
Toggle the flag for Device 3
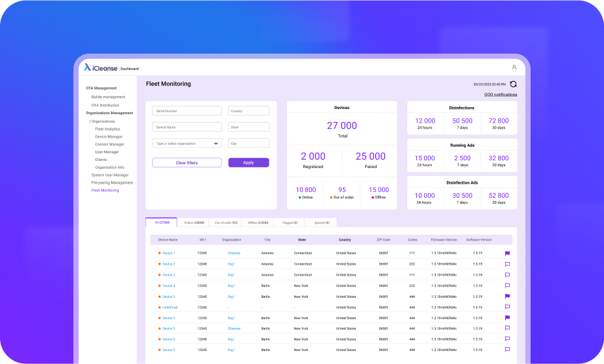pos(507,274)
